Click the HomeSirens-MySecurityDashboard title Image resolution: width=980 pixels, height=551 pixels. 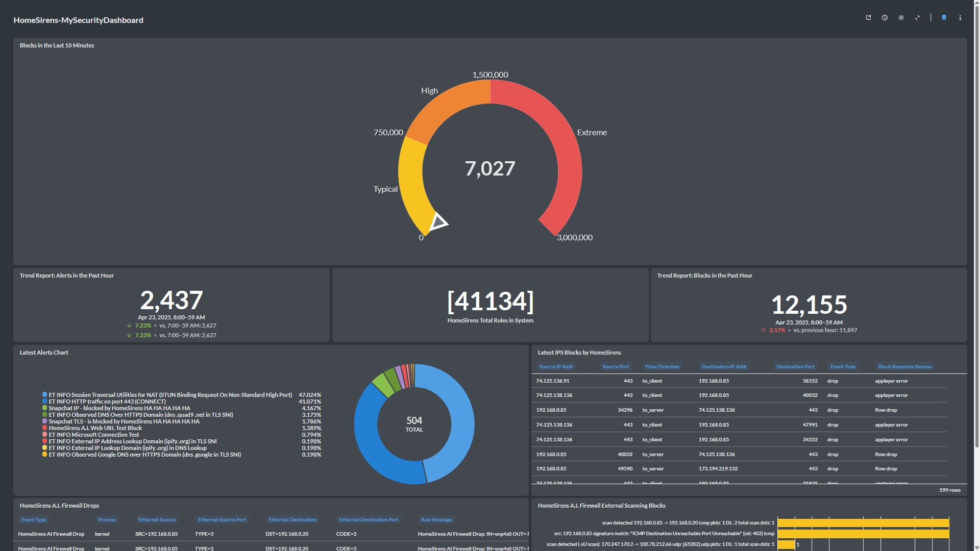pos(78,20)
